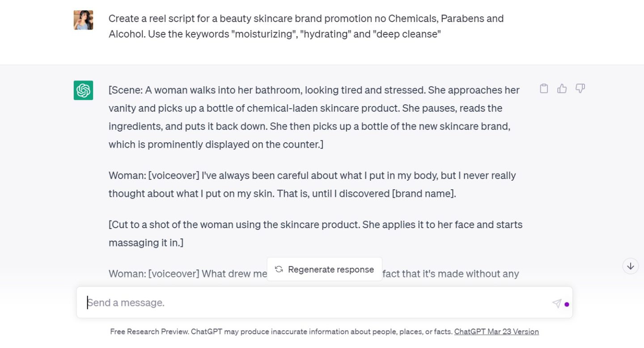Screen dimensions: 644x348
Task: Click the user prompt about reel script
Action: coord(306,26)
